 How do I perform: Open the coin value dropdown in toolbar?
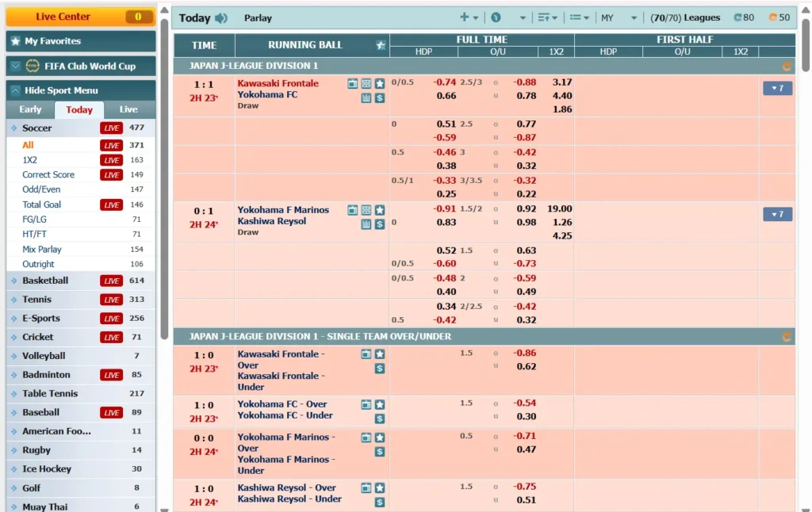point(508,17)
